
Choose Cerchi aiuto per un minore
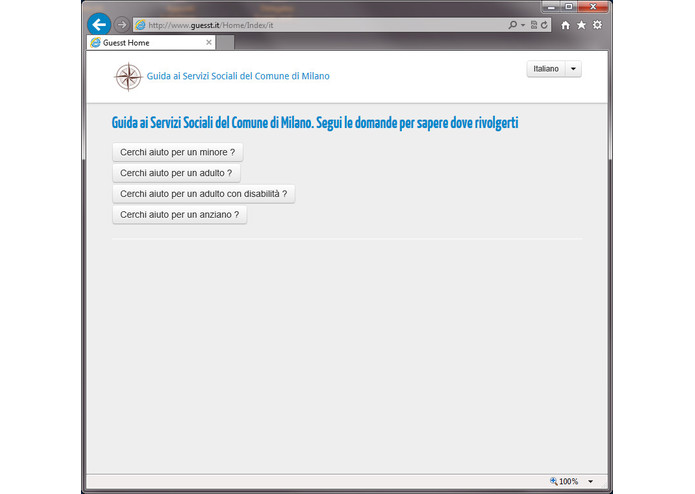(x=178, y=152)
